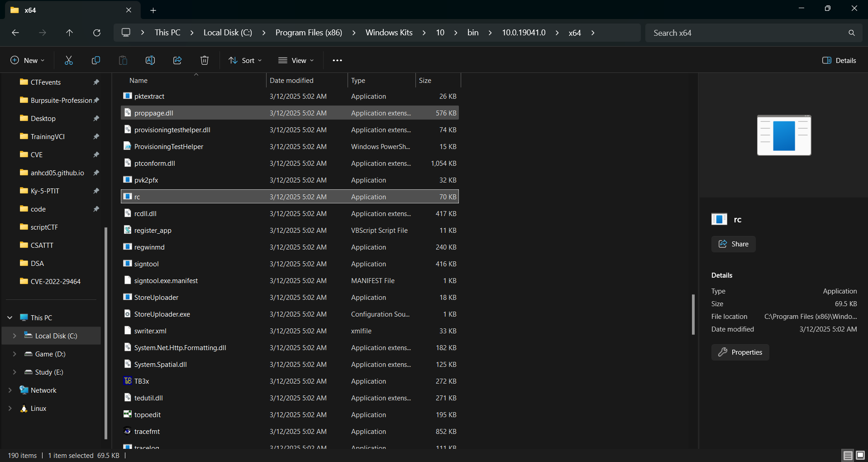Click the Share icon in toolbar

pos(177,60)
